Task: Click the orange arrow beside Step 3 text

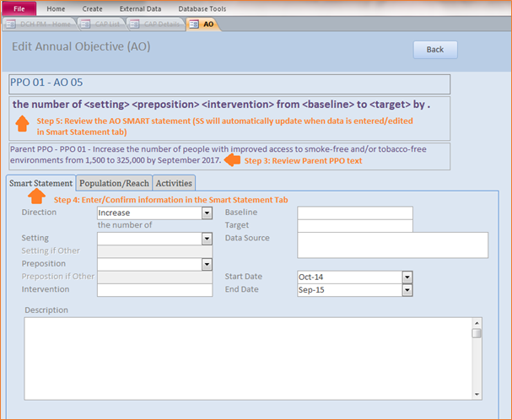Action: (x=233, y=160)
